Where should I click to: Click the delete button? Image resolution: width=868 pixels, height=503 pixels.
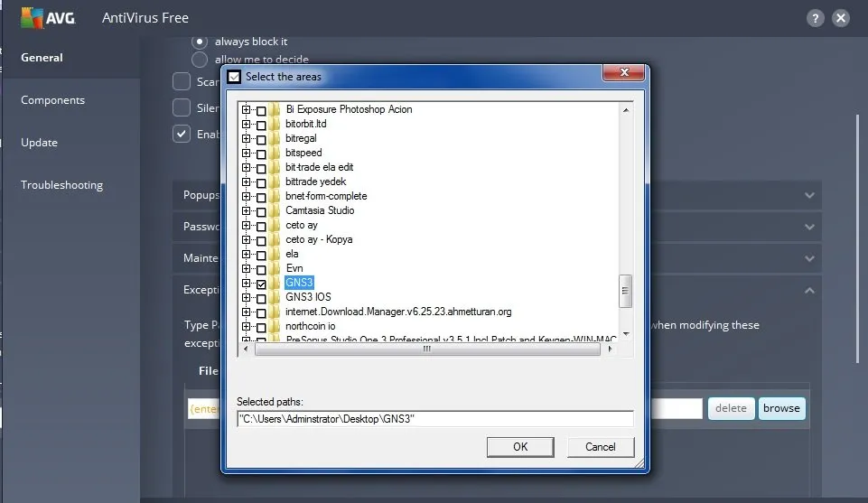tap(731, 408)
